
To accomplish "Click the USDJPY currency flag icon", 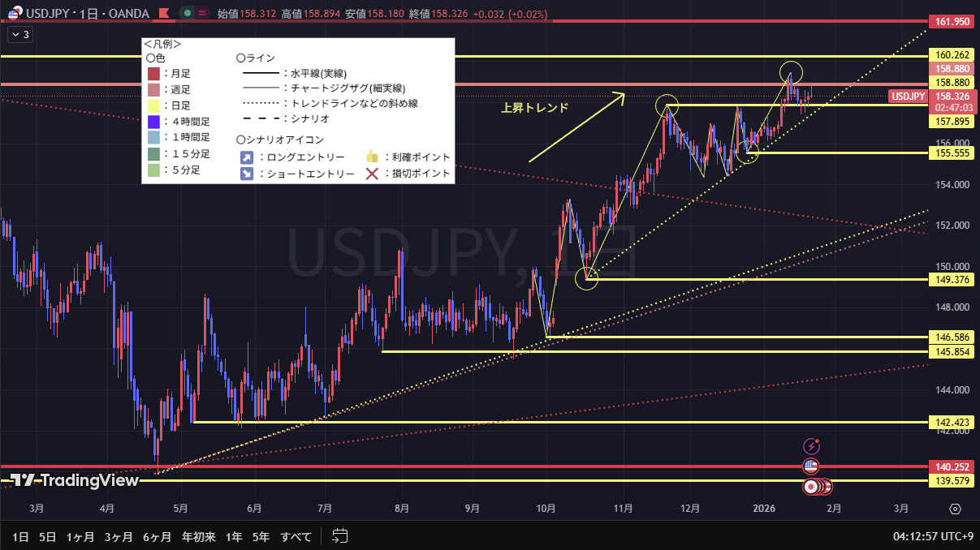I will coord(14,15).
